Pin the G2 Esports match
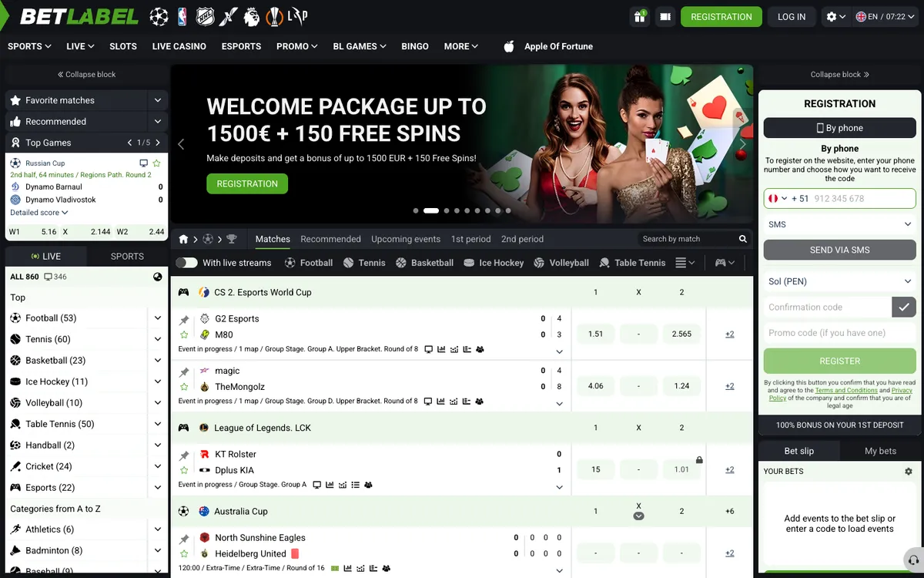The width and height of the screenshot is (924, 578). pyautogui.click(x=184, y=319)
